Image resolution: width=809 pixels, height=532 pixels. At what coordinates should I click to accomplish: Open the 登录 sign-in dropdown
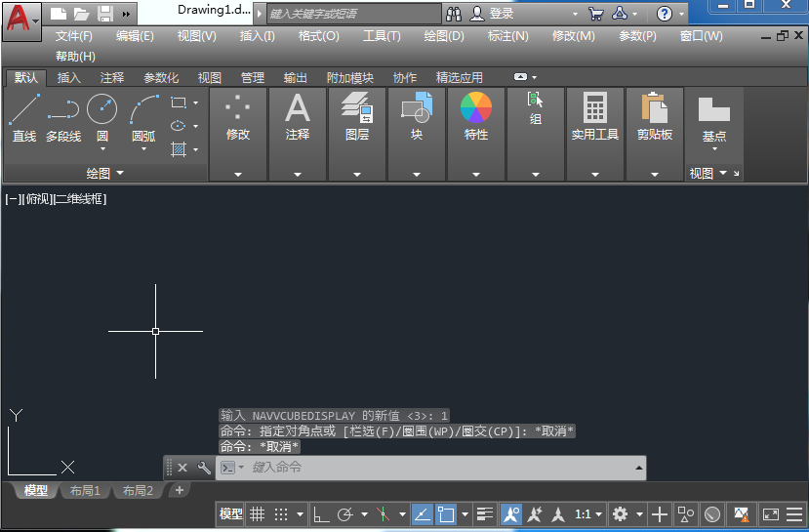575,14
